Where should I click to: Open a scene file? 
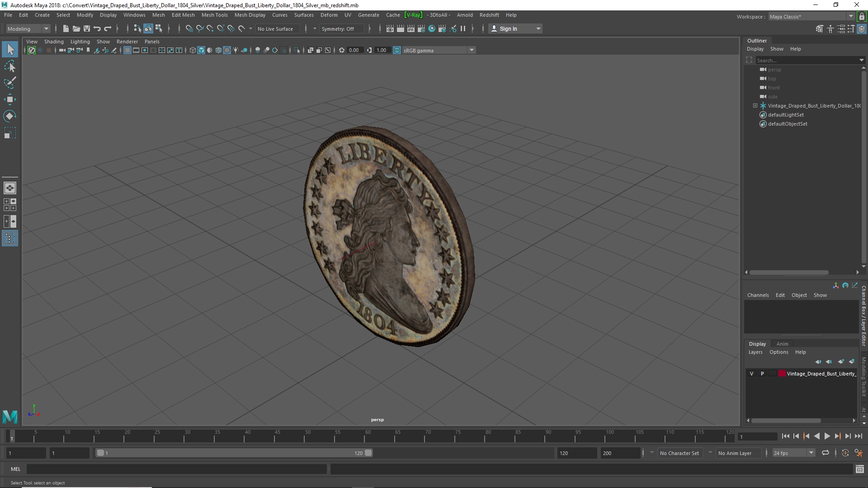click(x=76, y=28)
